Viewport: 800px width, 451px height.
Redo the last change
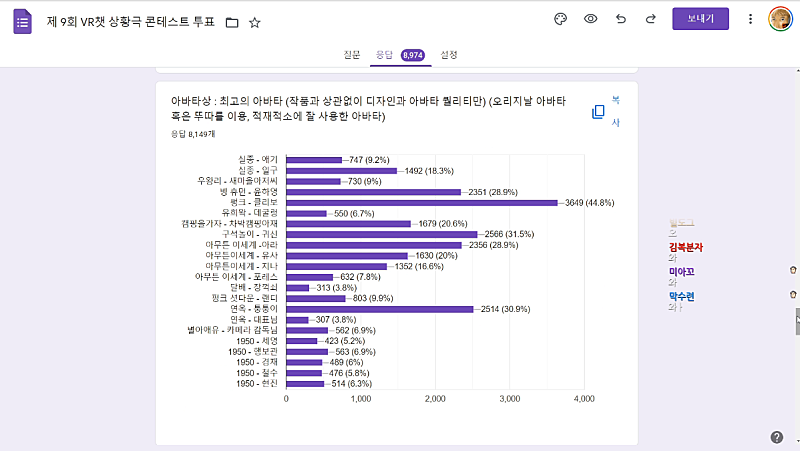tap(651, 19)
